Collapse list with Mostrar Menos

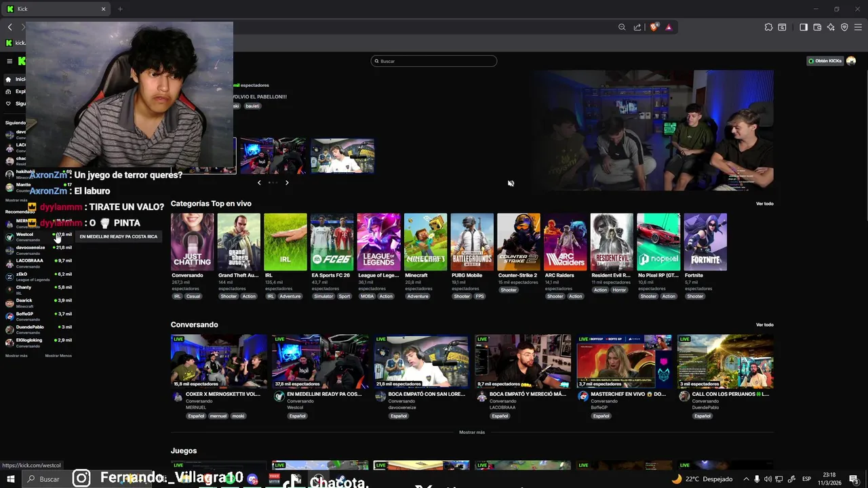(58, 356)
